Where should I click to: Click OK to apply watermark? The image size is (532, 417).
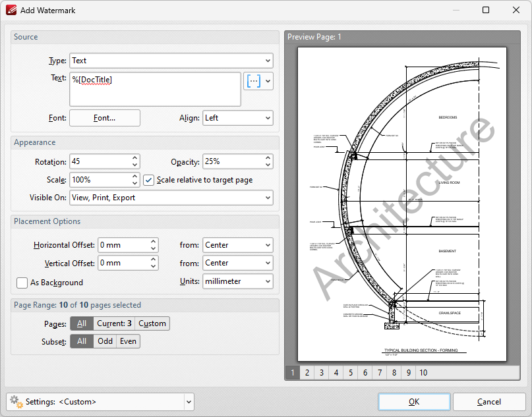pyautogui.click(x=414, y=402)
